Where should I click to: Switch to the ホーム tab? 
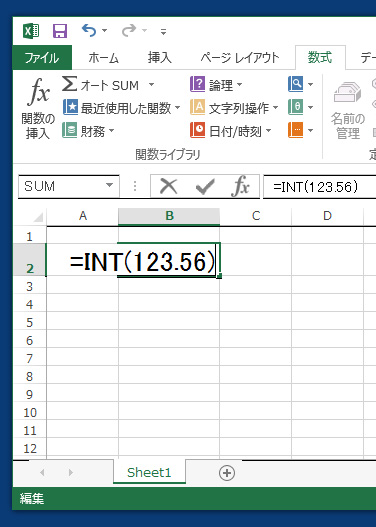103,57
